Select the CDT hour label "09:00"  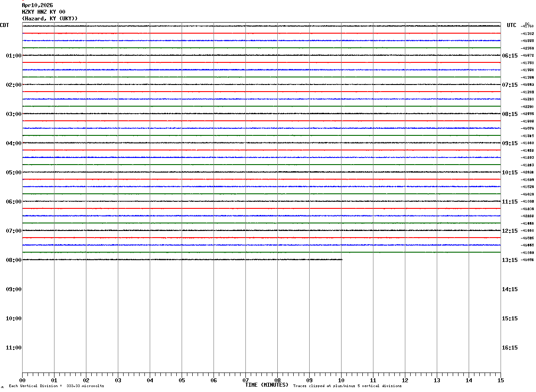(x=14, y=289)
